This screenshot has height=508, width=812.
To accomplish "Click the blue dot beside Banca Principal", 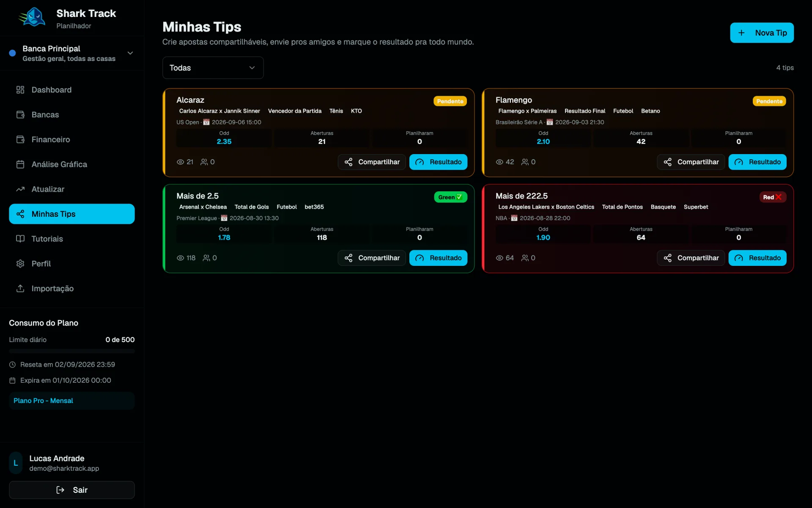I will pyautogui.click(x=13, y=53).
